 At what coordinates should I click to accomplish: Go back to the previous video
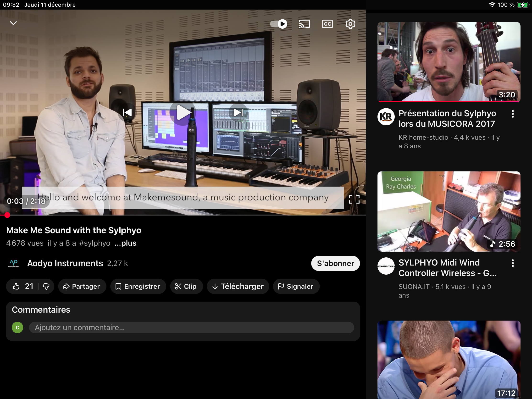(127, 112)
